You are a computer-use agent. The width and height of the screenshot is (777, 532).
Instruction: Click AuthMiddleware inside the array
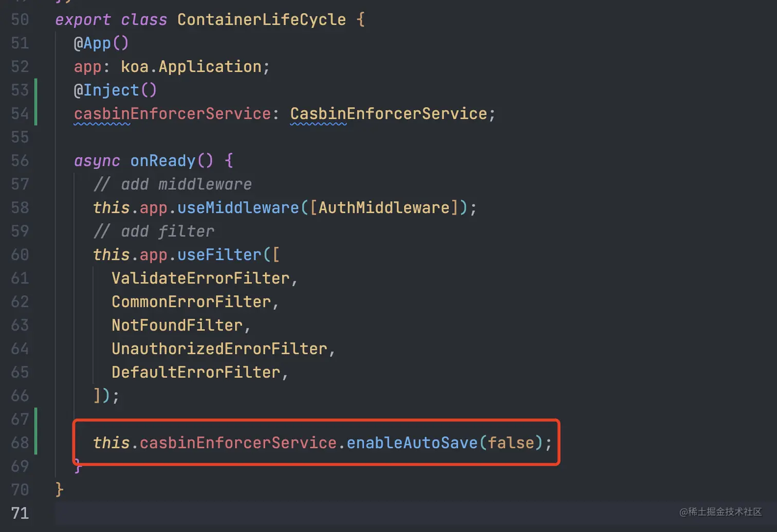click(x=384, y=208)
